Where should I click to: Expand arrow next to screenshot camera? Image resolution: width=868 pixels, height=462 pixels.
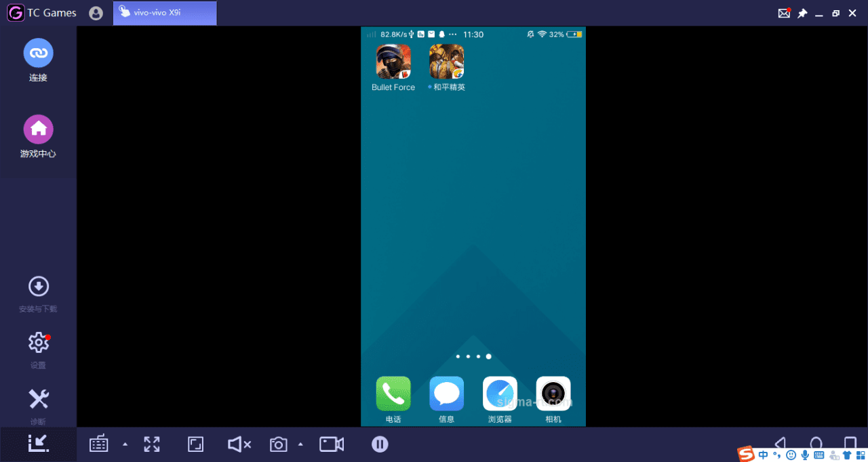[x=300, y=444]
